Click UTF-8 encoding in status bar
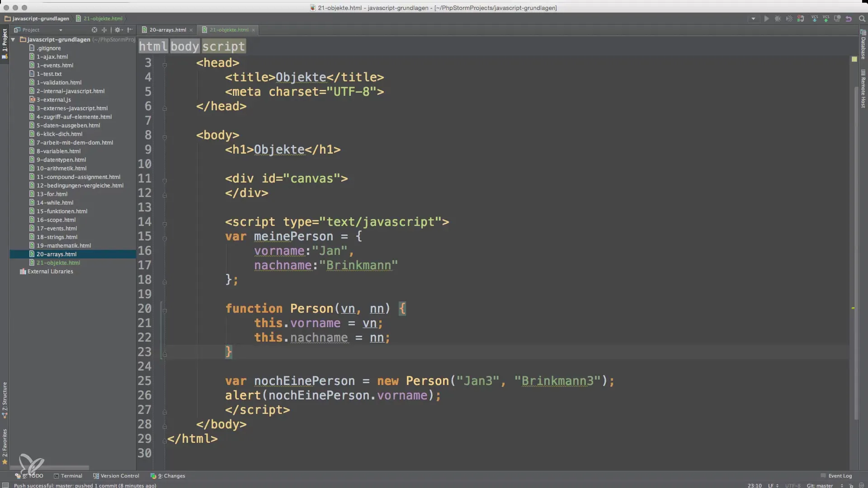The image size is (868, 488). (794, 485)
